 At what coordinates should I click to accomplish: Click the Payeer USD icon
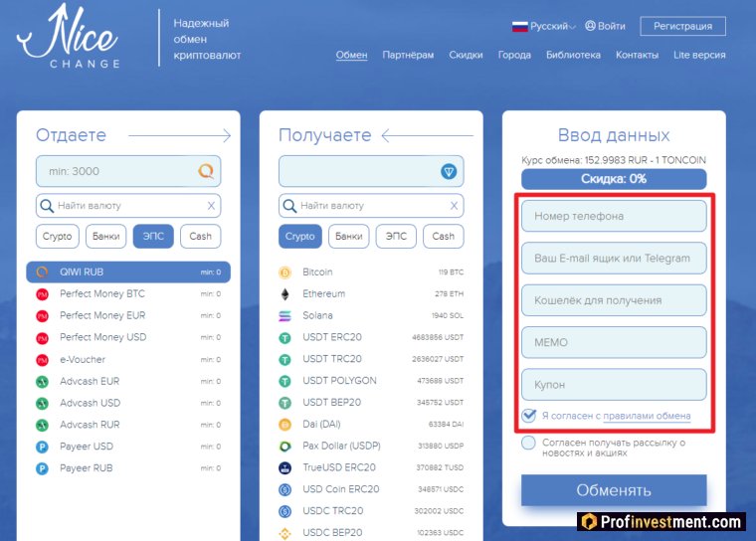[x=43, y=447]
